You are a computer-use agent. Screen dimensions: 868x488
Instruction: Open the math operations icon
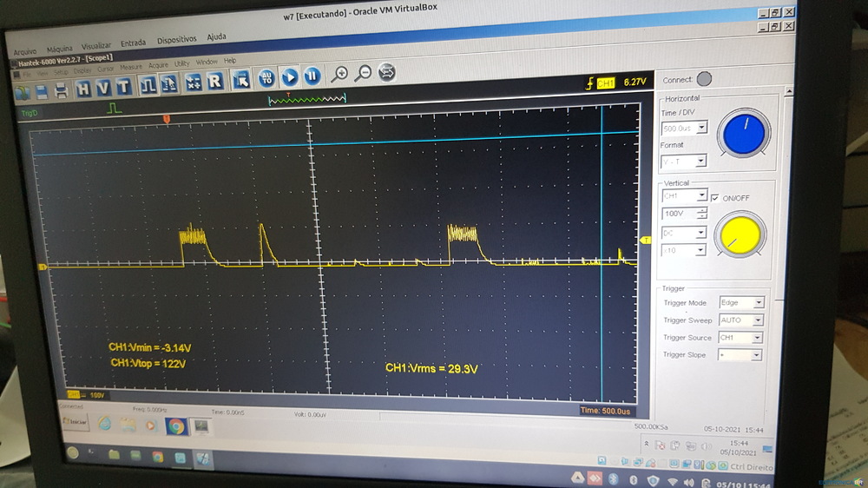pos(193,82)
